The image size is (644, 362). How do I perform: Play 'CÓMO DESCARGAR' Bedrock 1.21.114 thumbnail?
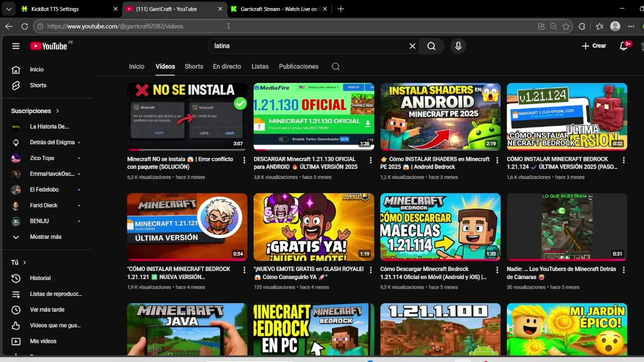(x=440, y=227)
